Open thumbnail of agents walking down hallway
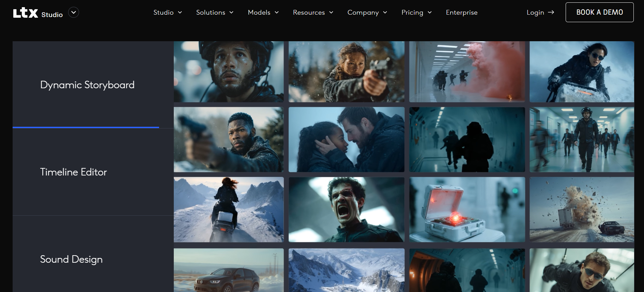The height and width of the screenshot is (292, 644). point(582,140)
